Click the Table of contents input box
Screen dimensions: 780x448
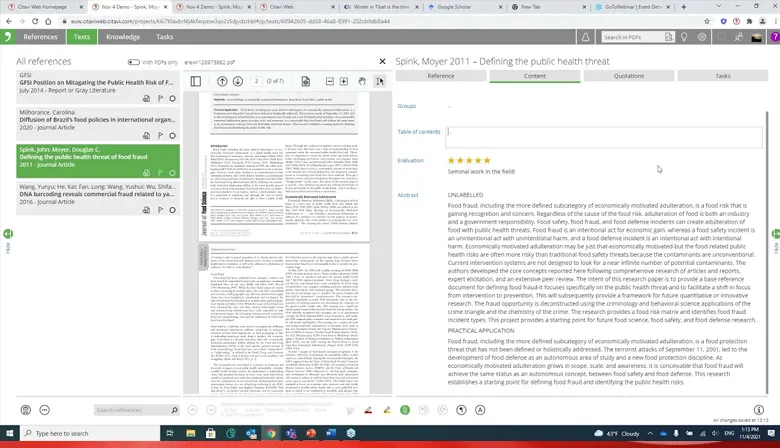[x=604, y=137]
